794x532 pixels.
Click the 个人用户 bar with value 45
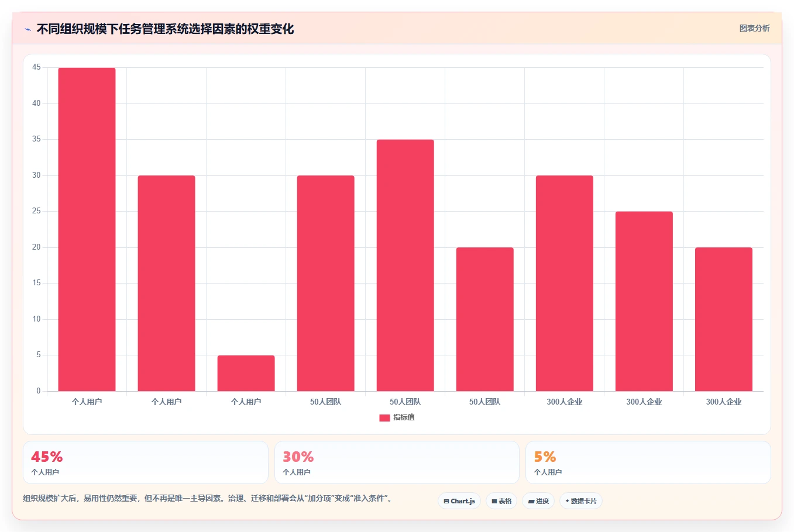click(87, 229)
